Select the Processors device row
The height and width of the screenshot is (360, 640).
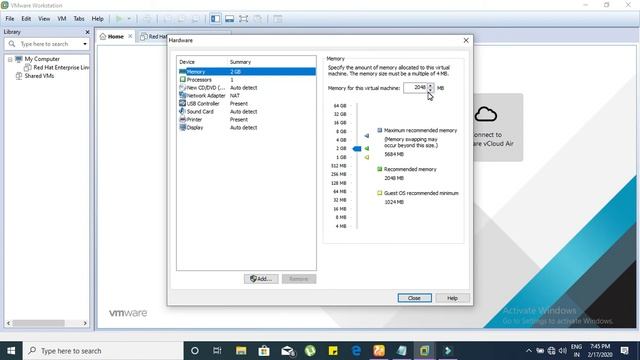tap(247, 80)
